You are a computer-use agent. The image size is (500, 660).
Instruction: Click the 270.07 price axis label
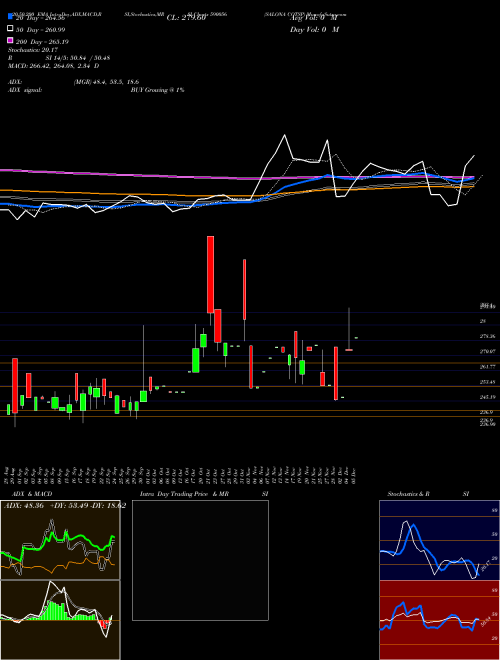[x=487, y=351]
